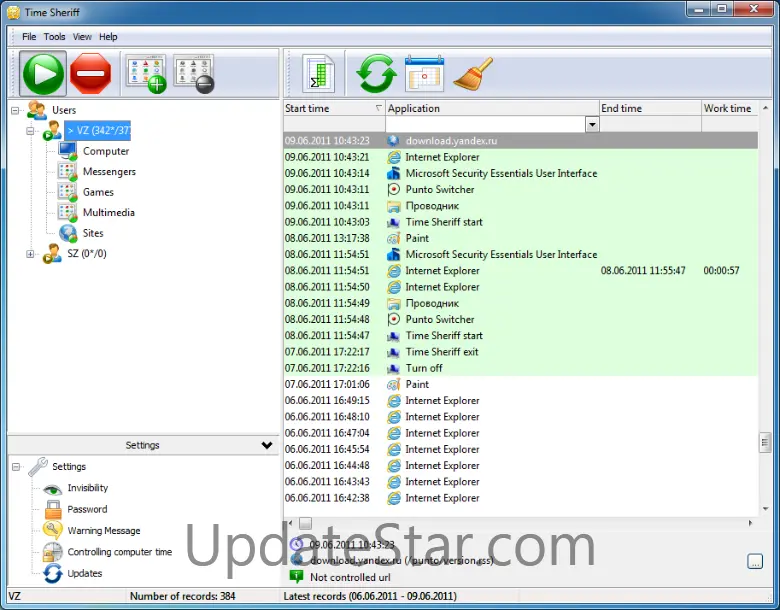
Task: Select the SZ user icon
Action: (52, 253)
